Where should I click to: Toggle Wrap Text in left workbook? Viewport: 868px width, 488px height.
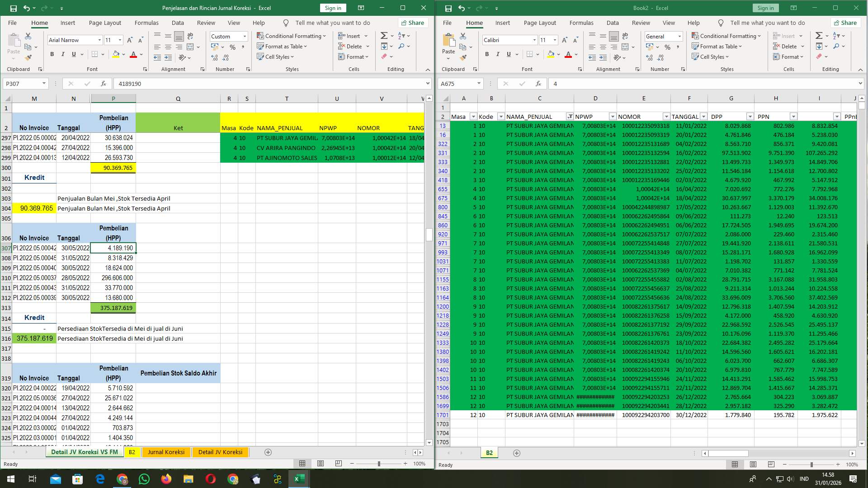click(190, 35)
